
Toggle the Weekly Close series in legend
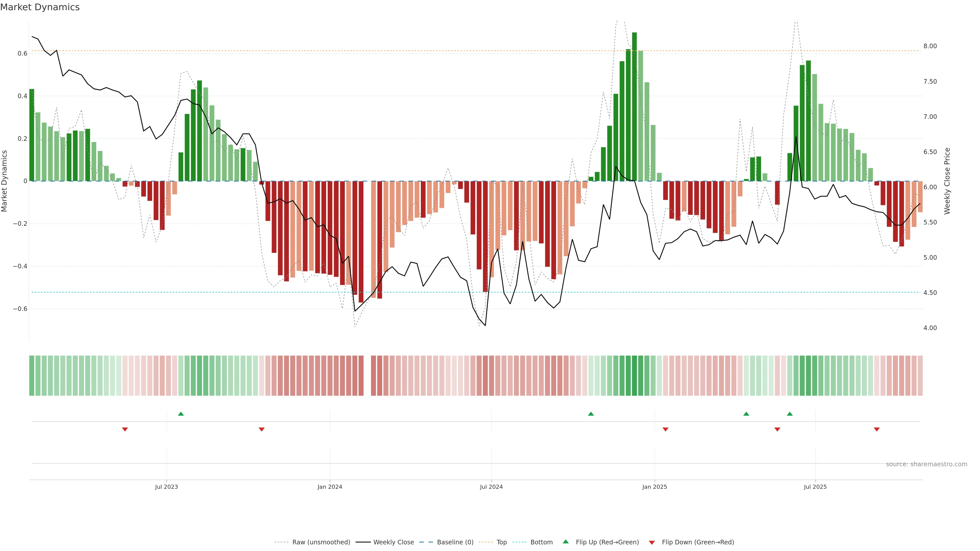click(x=393, y=542)
